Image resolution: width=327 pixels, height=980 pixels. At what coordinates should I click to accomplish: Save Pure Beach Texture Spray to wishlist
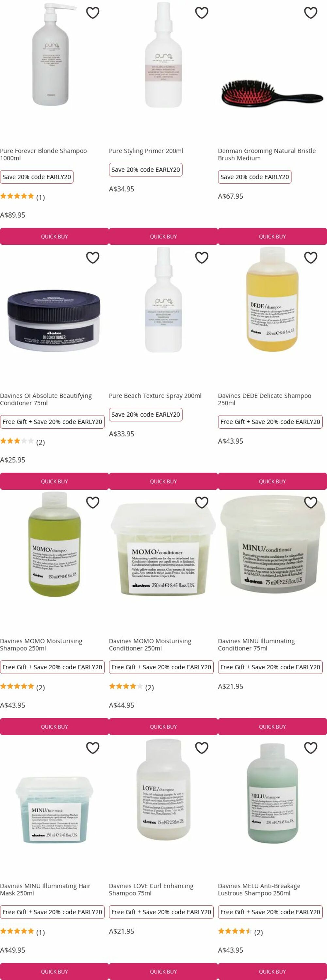tap(202, 257)
